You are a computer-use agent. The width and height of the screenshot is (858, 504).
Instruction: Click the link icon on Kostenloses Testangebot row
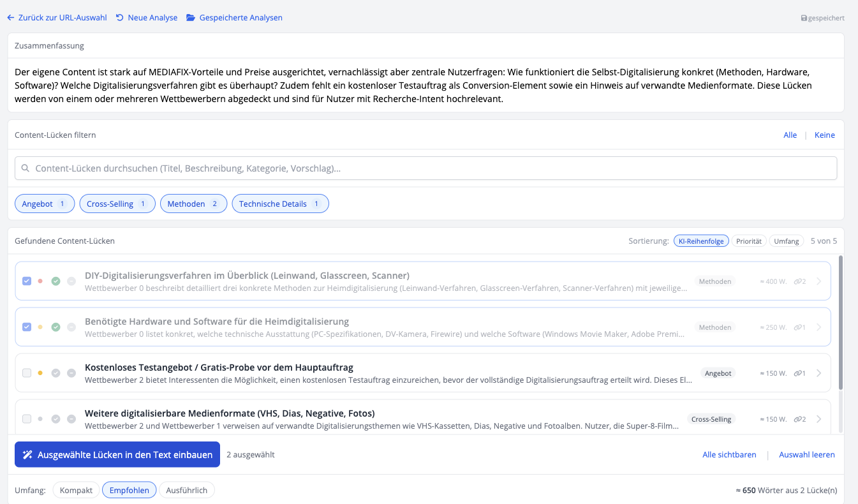pos(797,373)
